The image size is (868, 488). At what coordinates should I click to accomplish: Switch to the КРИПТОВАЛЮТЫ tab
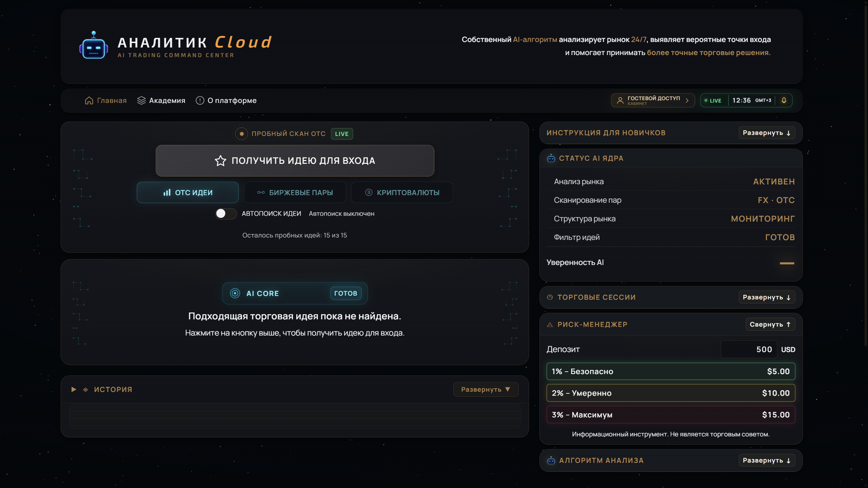[402, 192]
